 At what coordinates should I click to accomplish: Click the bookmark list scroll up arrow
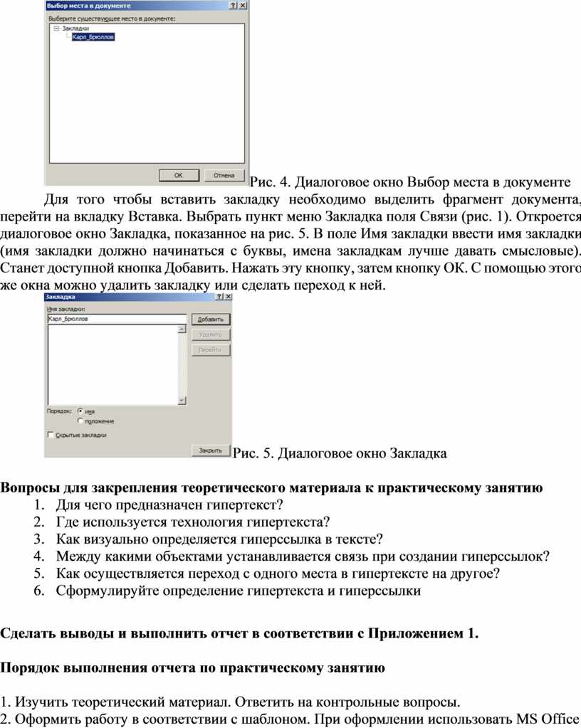click(x=182, y=329)
